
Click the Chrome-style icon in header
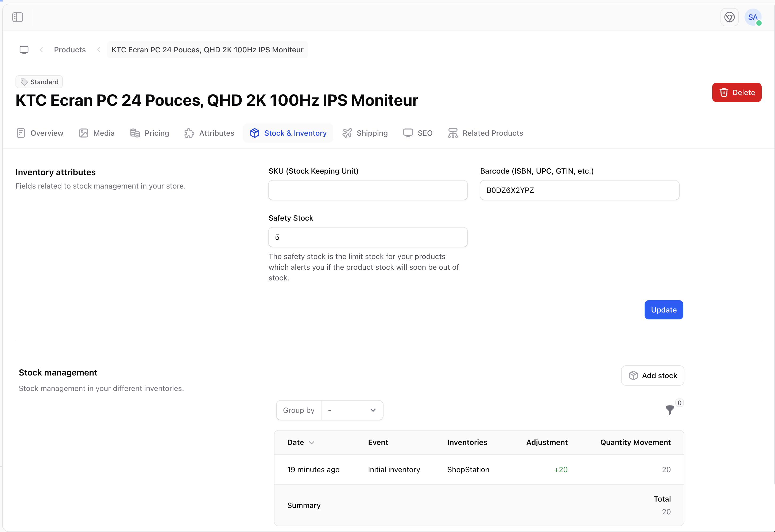[x=729, y=17]
